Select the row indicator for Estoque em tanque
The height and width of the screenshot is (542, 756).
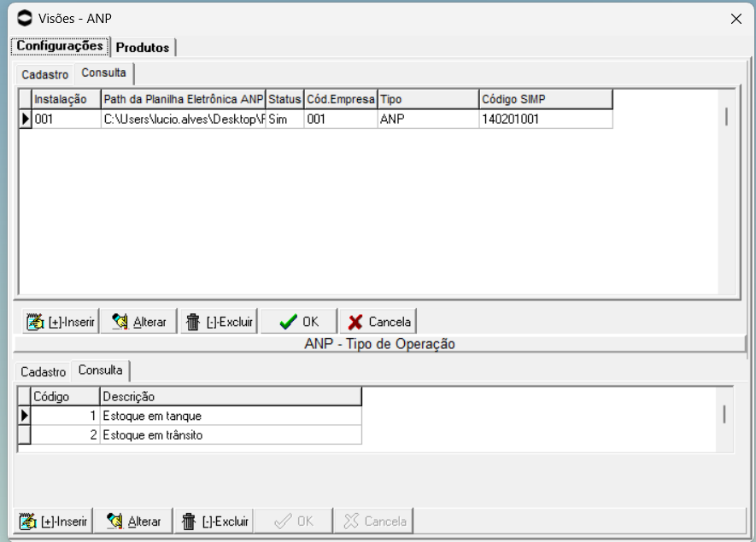24,416
